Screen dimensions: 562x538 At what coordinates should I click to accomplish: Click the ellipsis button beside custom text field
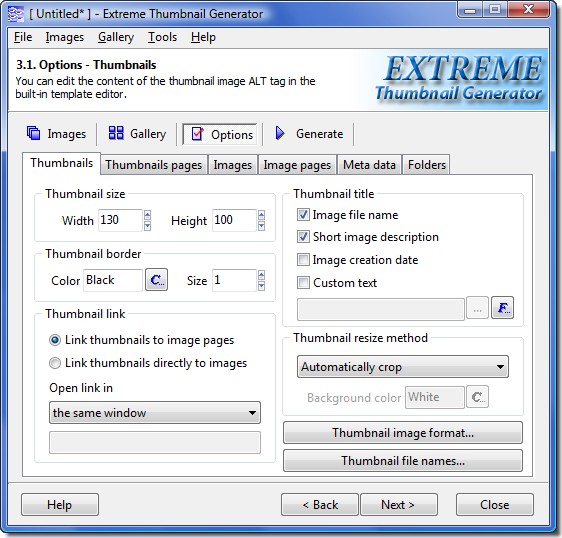pyautogui.click(x=477, y=308)
